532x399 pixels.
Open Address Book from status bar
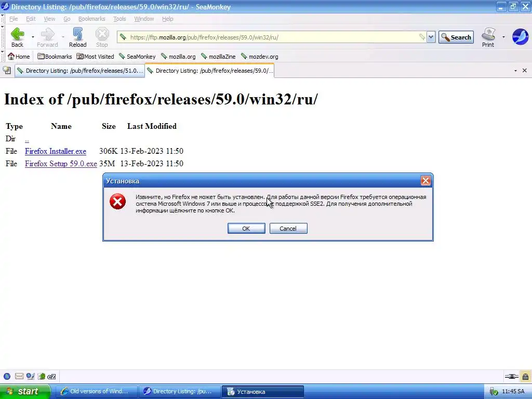(x=42, y=376)
